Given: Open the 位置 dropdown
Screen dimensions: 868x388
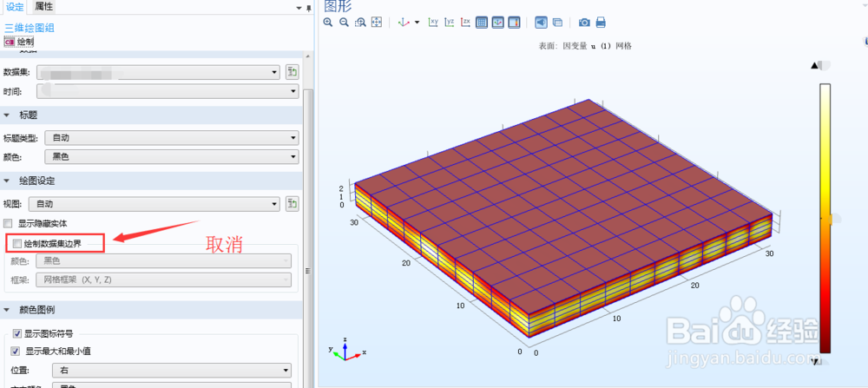Looking at the screenshot, I should [172, 370].
